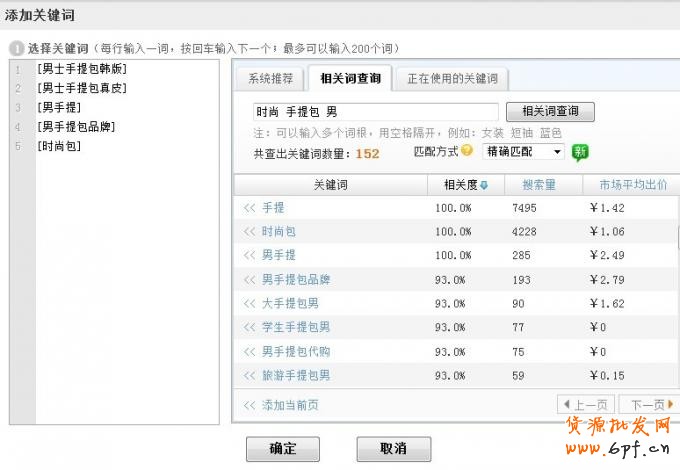Click the 添加当前页 link

pyautogui.click(x=290, y=405)
